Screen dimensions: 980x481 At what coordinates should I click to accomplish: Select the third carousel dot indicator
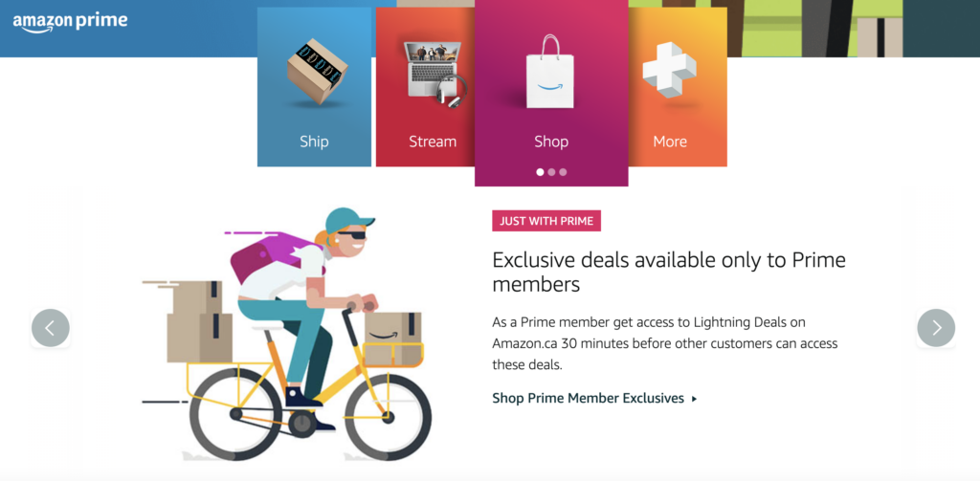(x=563, y=172)
